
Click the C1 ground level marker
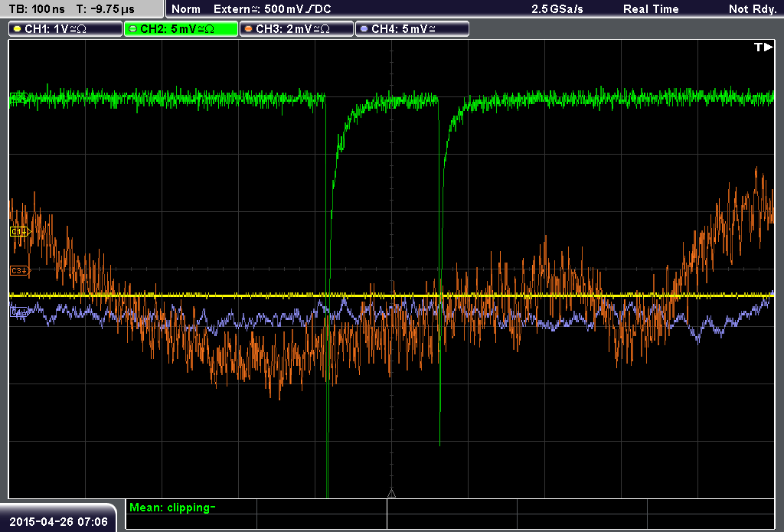click(x=21, y=232)
